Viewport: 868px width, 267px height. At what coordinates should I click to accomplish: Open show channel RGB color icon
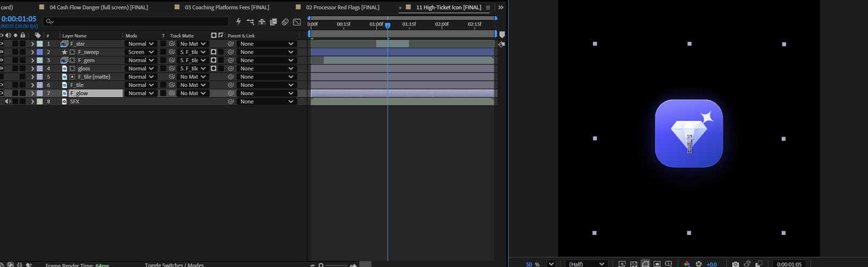(x=687, y=264)
